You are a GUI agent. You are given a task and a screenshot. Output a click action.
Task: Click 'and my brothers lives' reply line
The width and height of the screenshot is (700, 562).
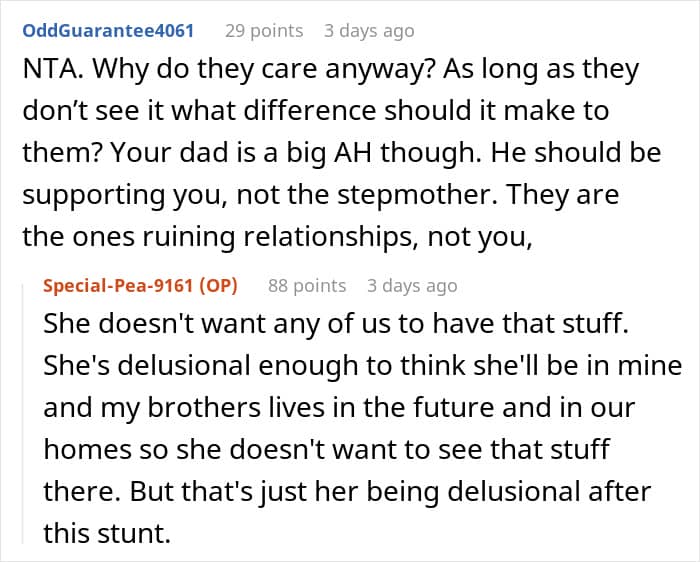pyautogui.click(x=191, y=409)
